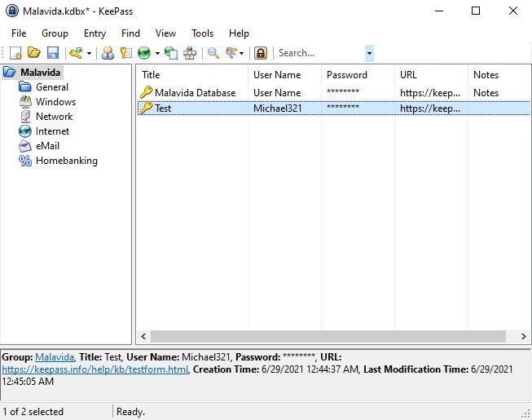Sort by the Title column header
This screenshot has width=532, height=420.
(192, 75)
